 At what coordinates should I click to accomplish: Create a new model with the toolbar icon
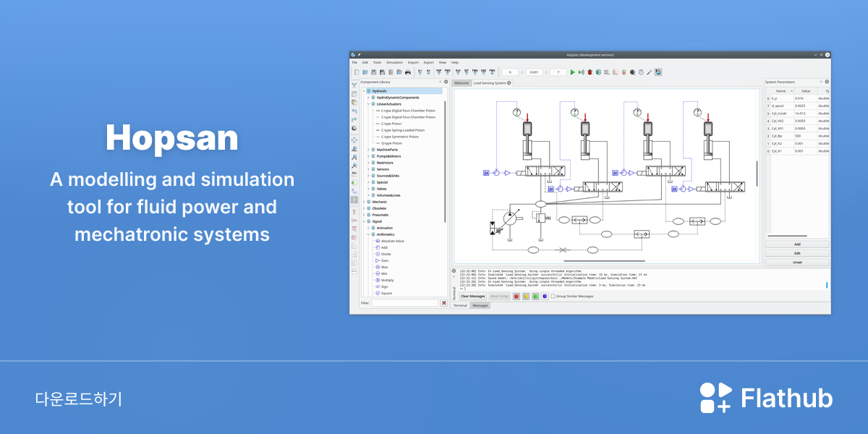(x=357, y=72)
